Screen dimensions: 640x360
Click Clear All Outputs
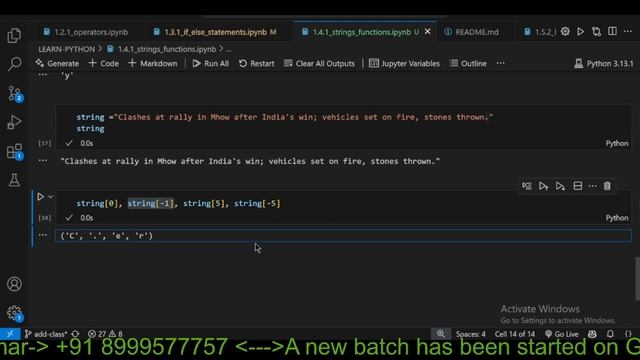pos(320,63)
